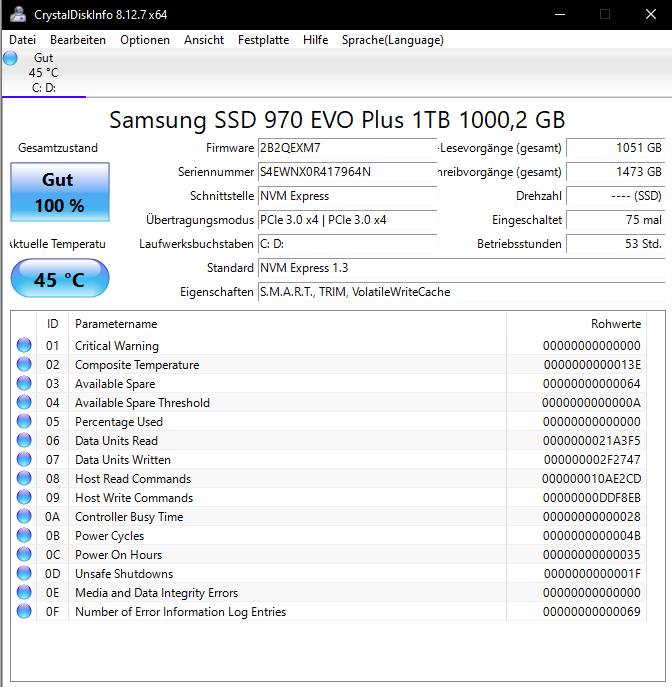Open the Datei menu
Viewport: 672px width, 687px height.
coord(22,40)
